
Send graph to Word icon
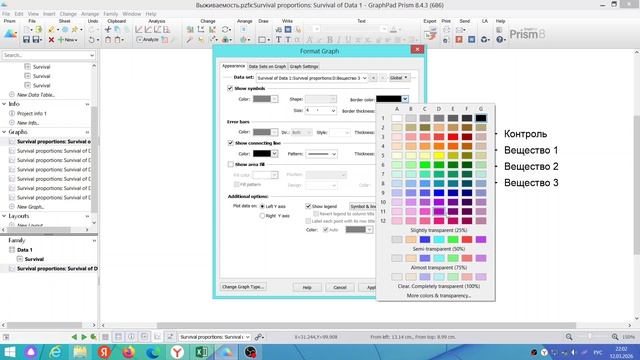(471, 40)
